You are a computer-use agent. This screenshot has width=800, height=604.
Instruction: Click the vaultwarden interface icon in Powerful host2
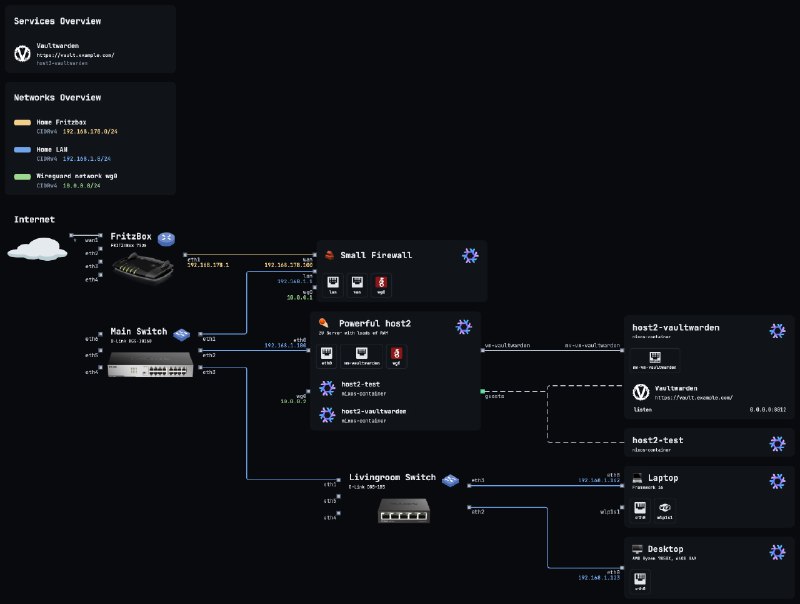tap(361, 356)
